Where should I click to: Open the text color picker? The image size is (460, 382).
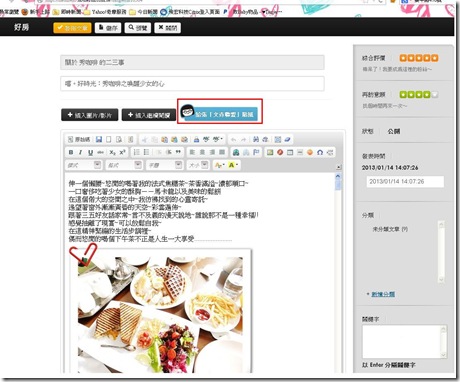(219, 165)
